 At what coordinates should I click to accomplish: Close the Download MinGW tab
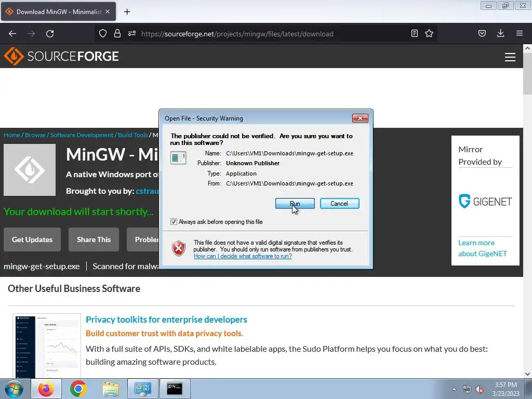(108, 11)
